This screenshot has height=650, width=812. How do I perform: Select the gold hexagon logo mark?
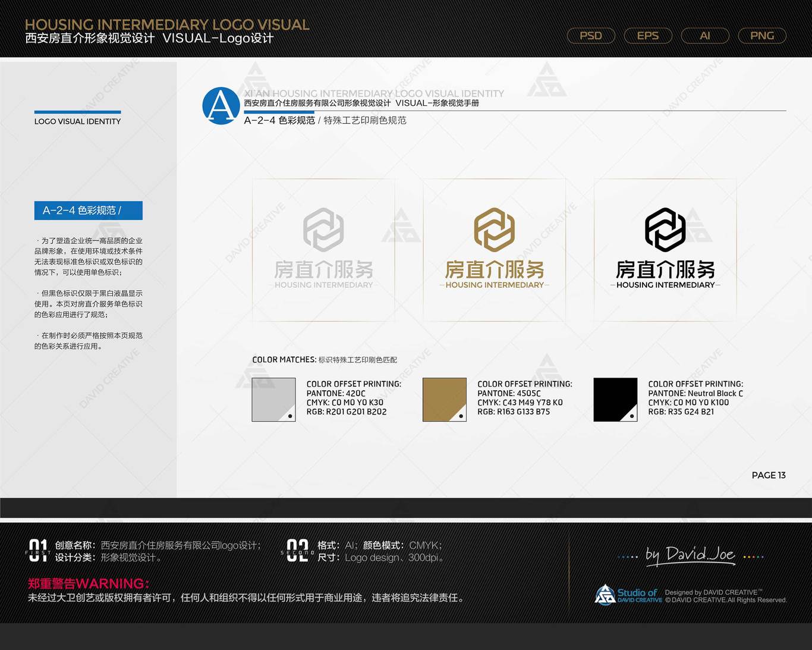[495, 230]
